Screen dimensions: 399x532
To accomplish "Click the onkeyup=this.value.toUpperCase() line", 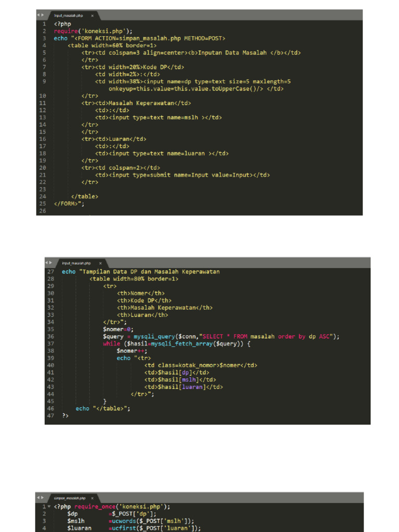I will [196, 89].
